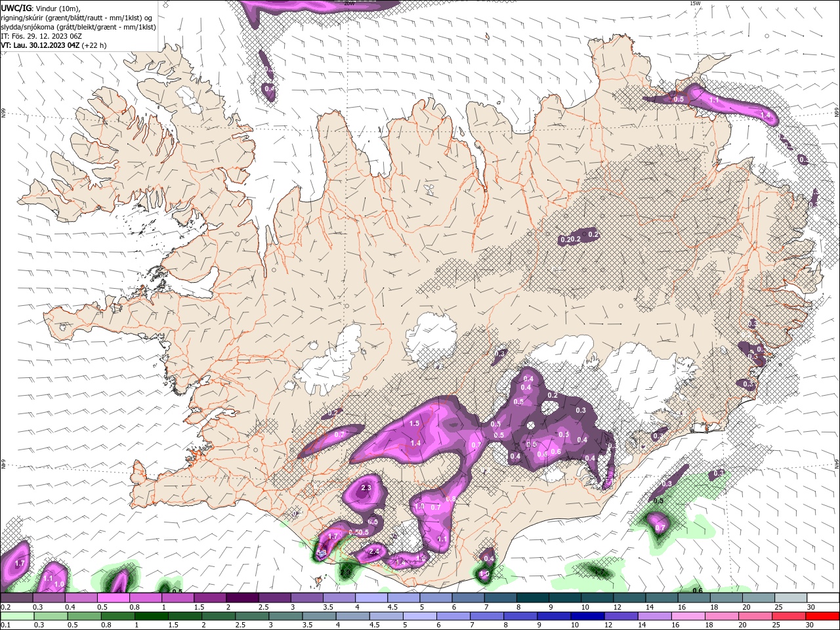840x630 pixels.
Task: Click the 0.1 label under the rain legend row
Action: 5,625
